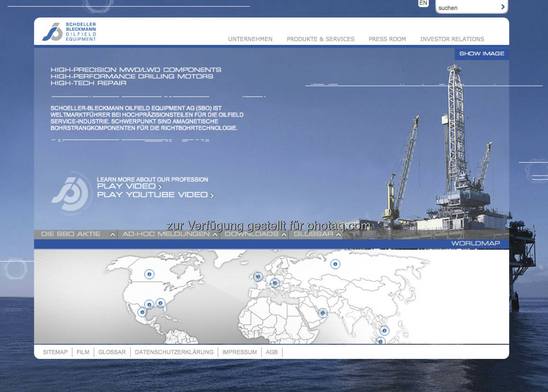Image resolution: width=548 pixels, height=392 pixels.
Task: Toggle the Show Image button
Action: 481,54
